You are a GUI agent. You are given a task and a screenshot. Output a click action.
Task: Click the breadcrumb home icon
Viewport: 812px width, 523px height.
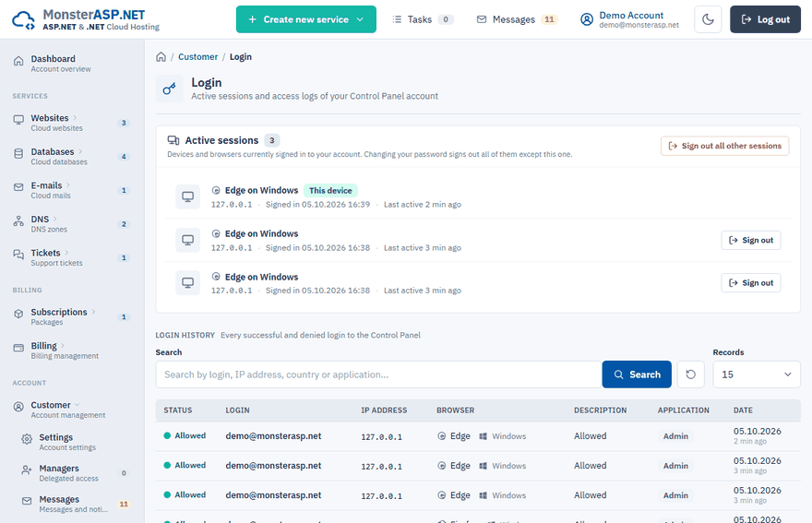pos(161,57)
